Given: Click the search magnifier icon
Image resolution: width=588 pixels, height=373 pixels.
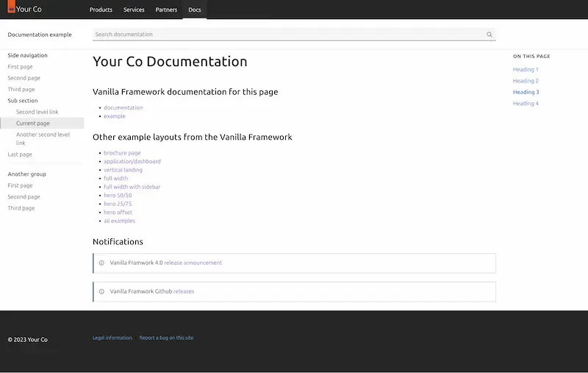Looking at the screenshot, I should click(x=490, y=35).
